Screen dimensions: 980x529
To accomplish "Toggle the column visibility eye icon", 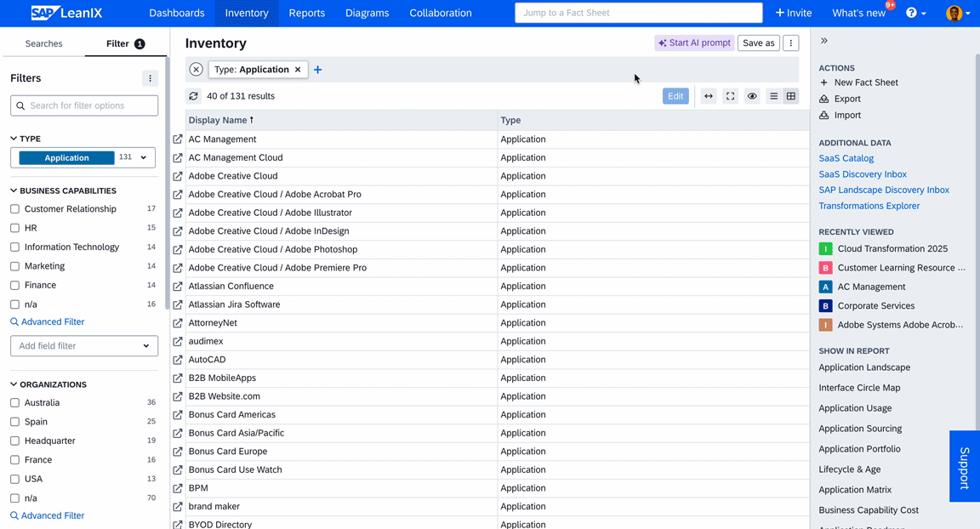I will click(x=752, y=96).
